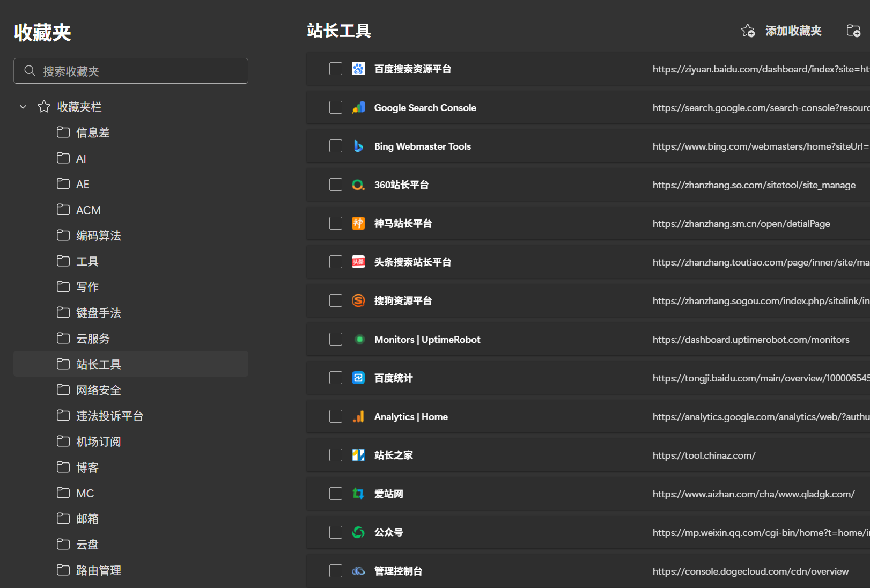Click the folder icon next to ACM
The height and width of the screenshot is (588, 870).
coord(63,209)
